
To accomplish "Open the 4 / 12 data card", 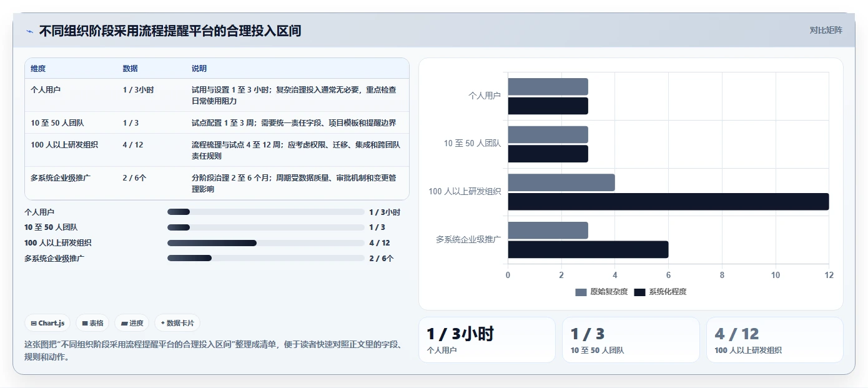I will point(775,340).
